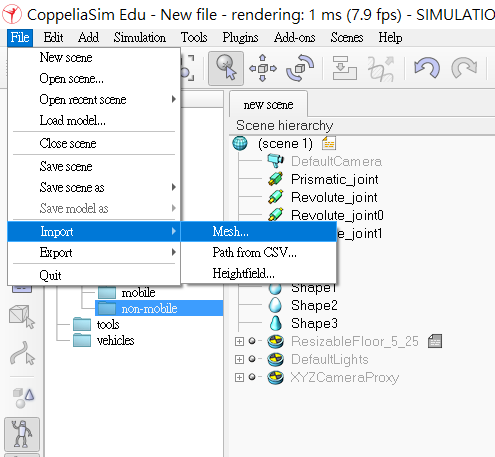Select the Shape2 object in hierarchy

pyautogui.click(x=314, y=305)
